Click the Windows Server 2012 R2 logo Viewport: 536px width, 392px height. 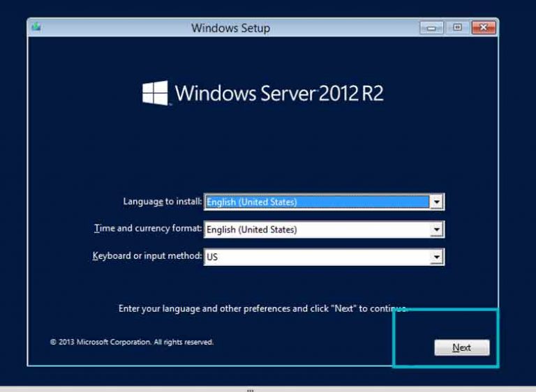[262, 93]
